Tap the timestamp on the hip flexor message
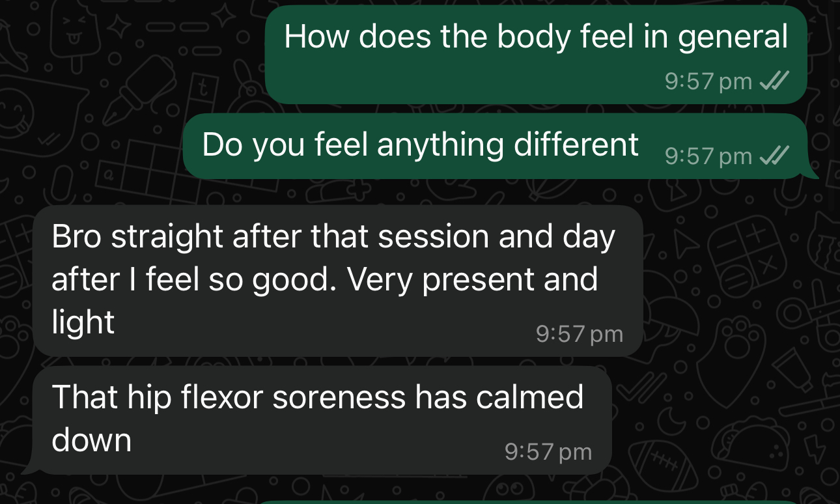The image size is (840, 504). (548, 451)
